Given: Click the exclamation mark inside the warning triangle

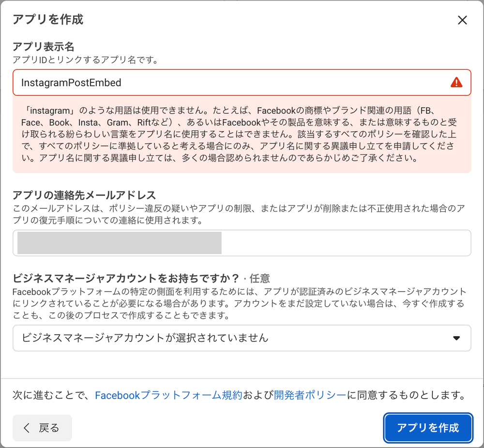Looking at the screenshot, I should tap(455, 83).
